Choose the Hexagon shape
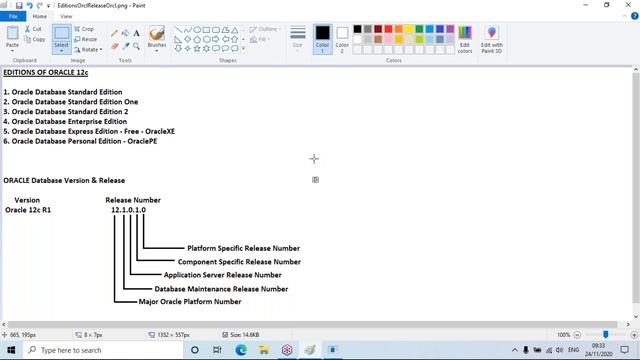Screen dimensions: 640x360 point(206,39)
